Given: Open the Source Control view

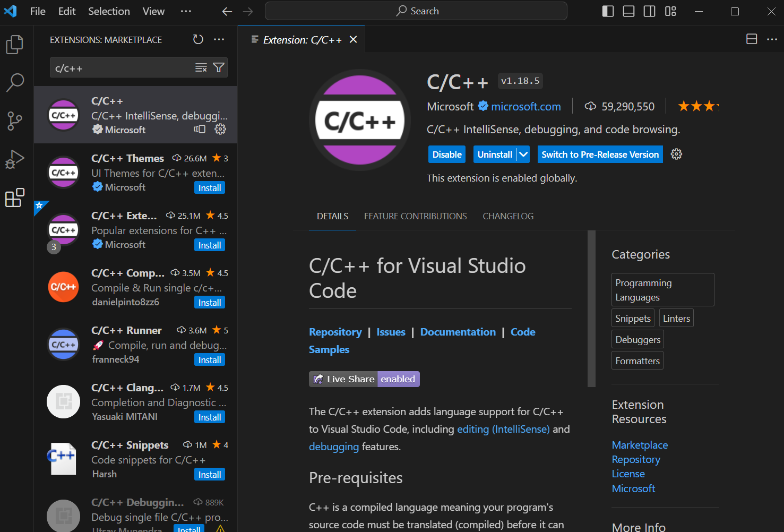Looking at the screenshot, I should pyautogui.click(x=14, y=121).
